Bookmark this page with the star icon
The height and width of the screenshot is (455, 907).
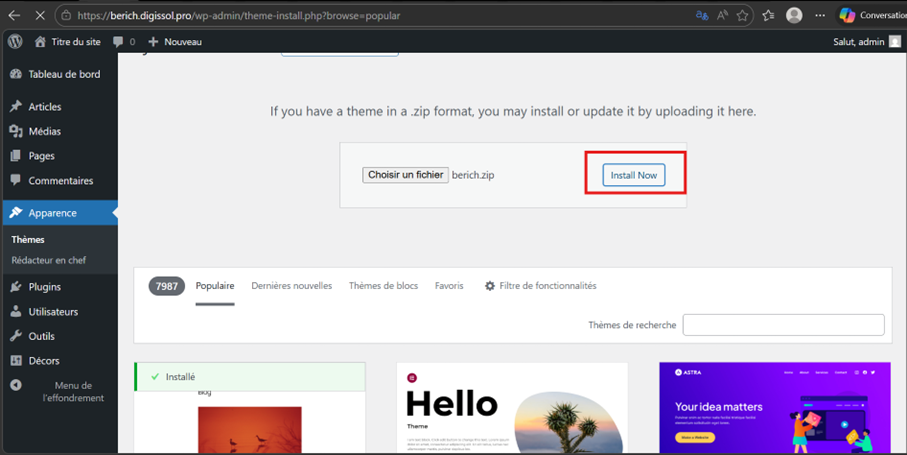pyautogui.click(x=742, y=16)
